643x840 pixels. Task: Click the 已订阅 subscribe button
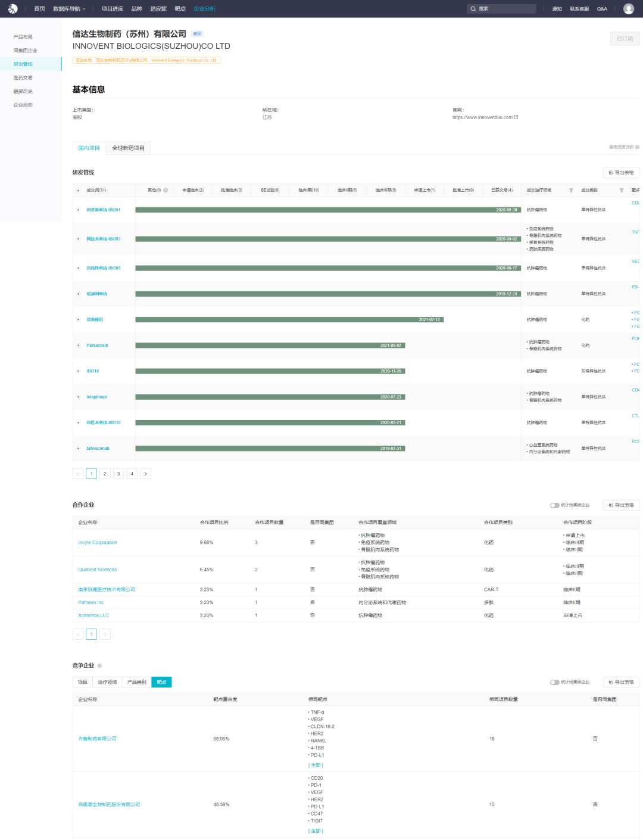(625, 39)
